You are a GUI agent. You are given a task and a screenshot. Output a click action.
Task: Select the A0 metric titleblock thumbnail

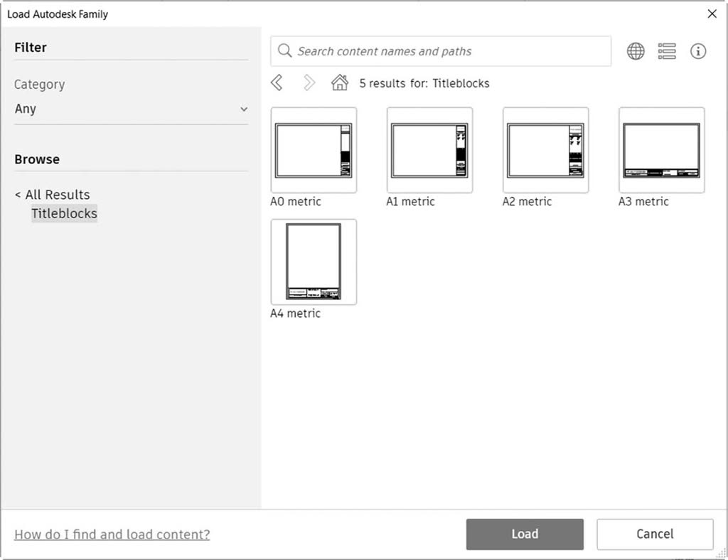[x=314, y=150]
